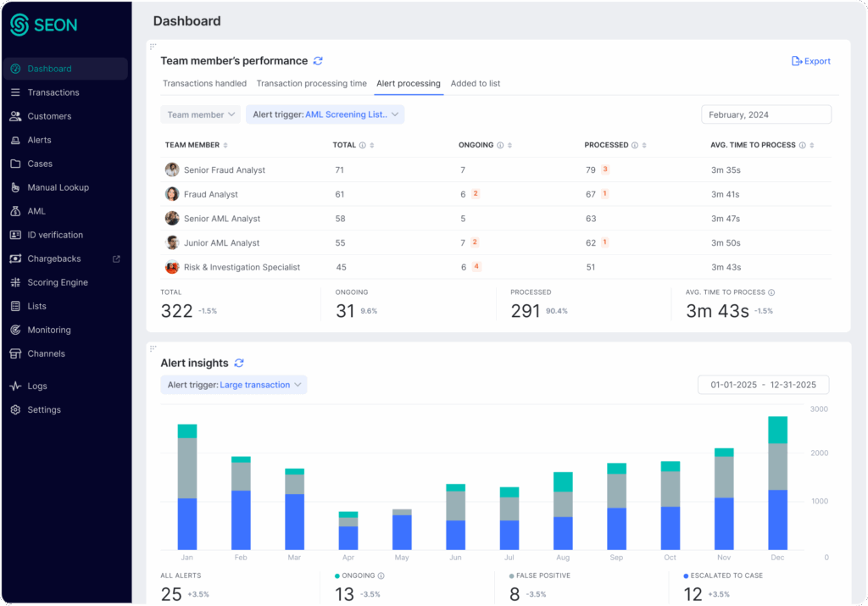Expand the Team member filter dropdown
This screenshot has width=868, height=606.
(201, 114)
